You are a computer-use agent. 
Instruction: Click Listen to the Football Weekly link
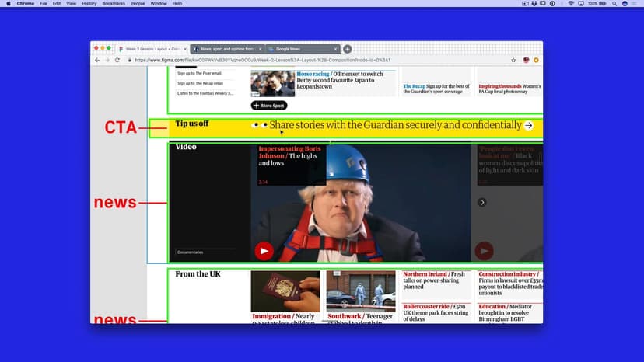coord(205,93)
